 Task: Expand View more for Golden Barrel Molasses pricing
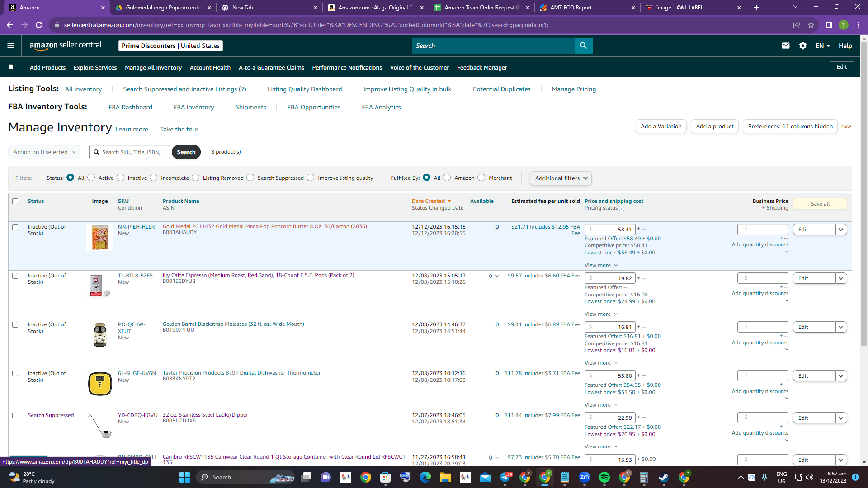[x=601, y=363]
